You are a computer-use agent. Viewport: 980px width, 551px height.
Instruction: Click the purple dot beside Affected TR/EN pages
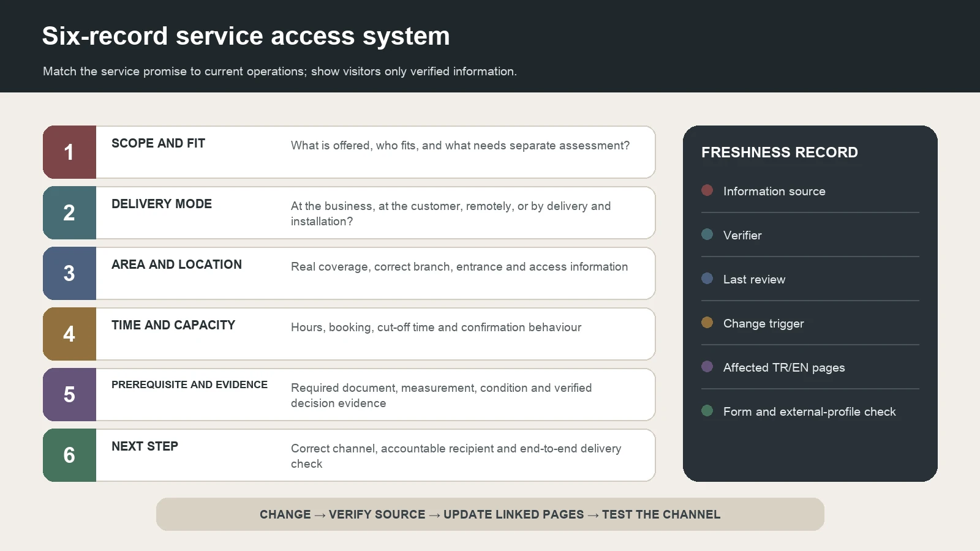click(707, 367)
